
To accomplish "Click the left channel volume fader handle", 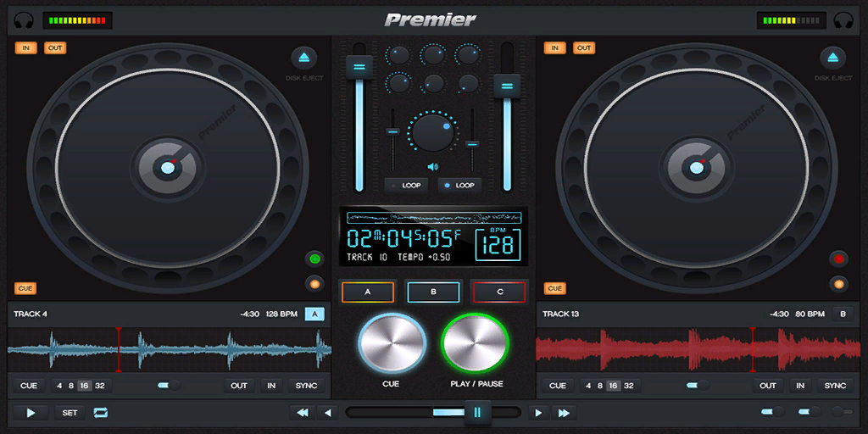I will [x=359, y=67].
